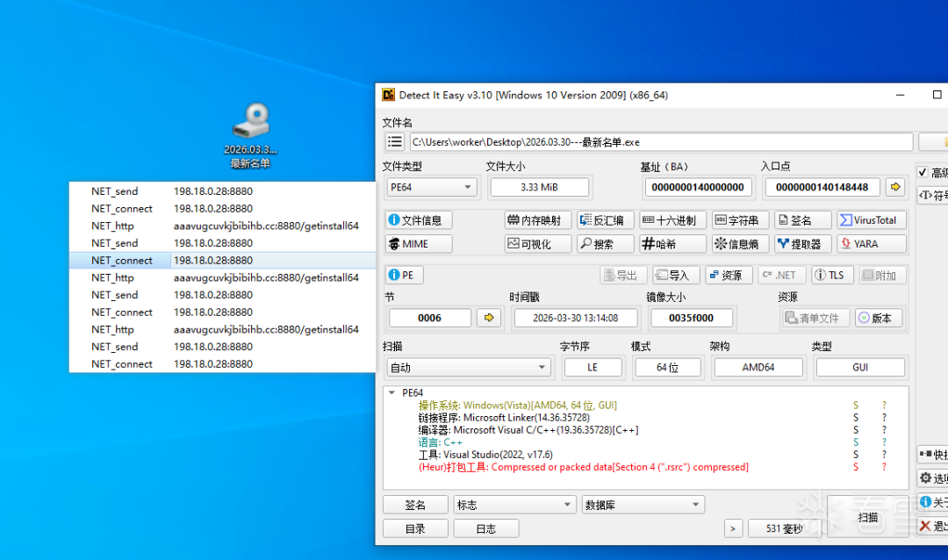Open the 自动 scan mode dropdown
The height and width of the screenshot is (560, 948).
tap(469, 367)
